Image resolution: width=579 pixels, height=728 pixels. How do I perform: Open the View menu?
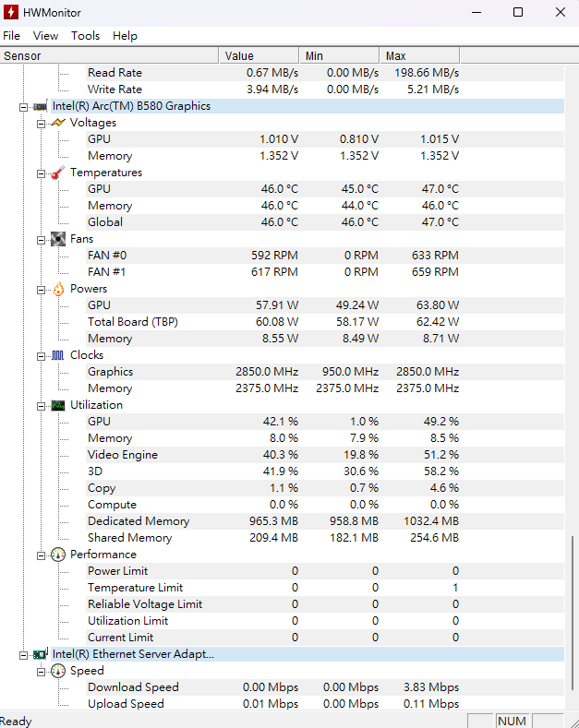[45, 36]
